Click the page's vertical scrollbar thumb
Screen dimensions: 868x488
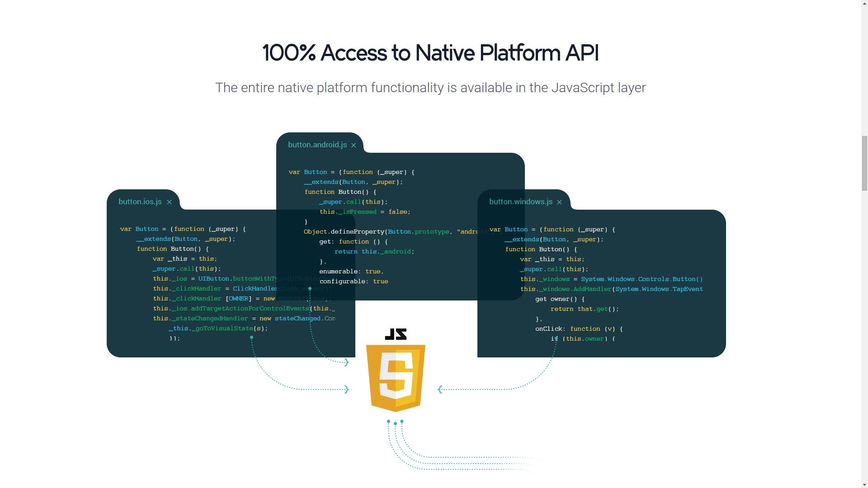pos(864,163)
